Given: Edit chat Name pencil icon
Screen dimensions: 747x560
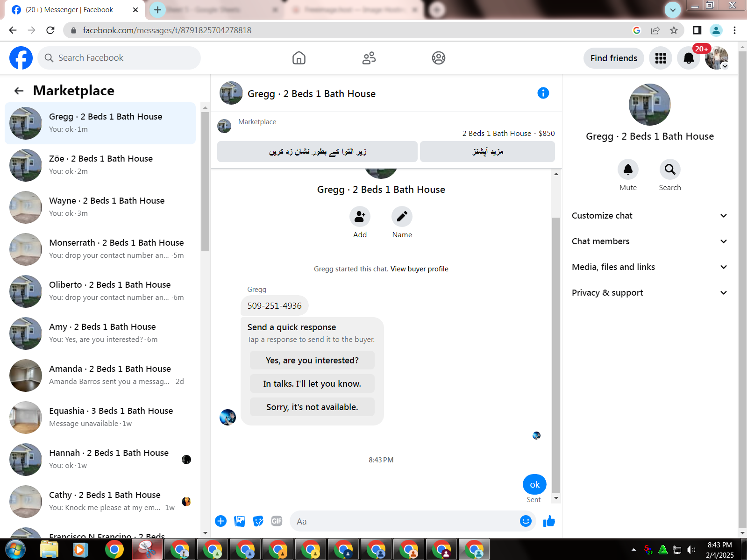Looking at the screenshot, I should click(402, 217).
